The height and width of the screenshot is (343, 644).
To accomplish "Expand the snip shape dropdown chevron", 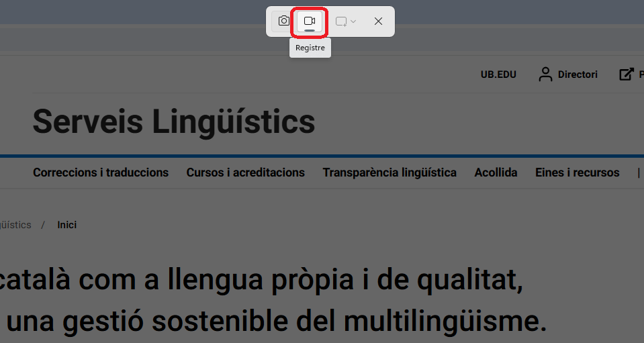I will (x=353, y=21).
